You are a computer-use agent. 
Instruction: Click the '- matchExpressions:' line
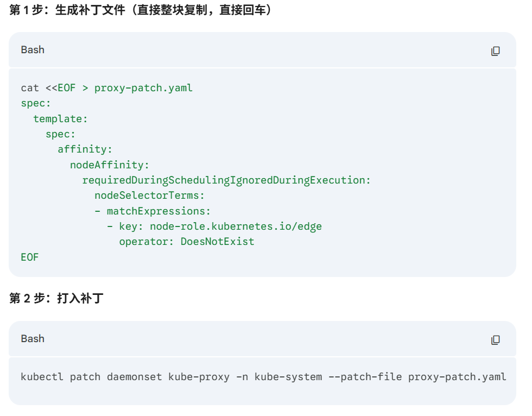pyautogui.click(x=152, y=211)
